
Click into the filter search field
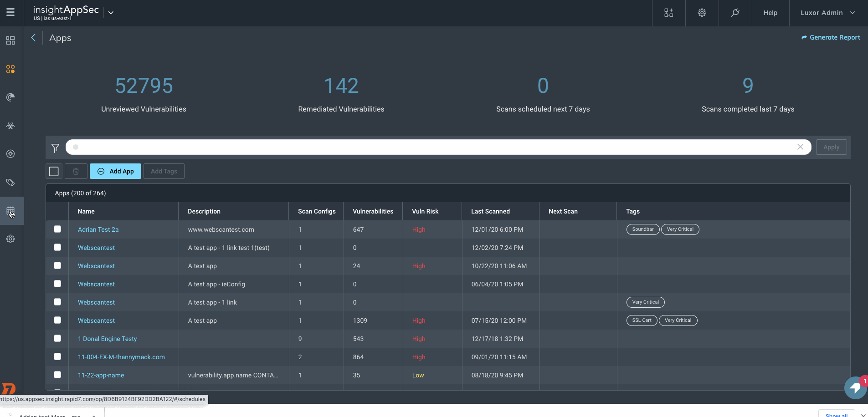tap(437, 147)
